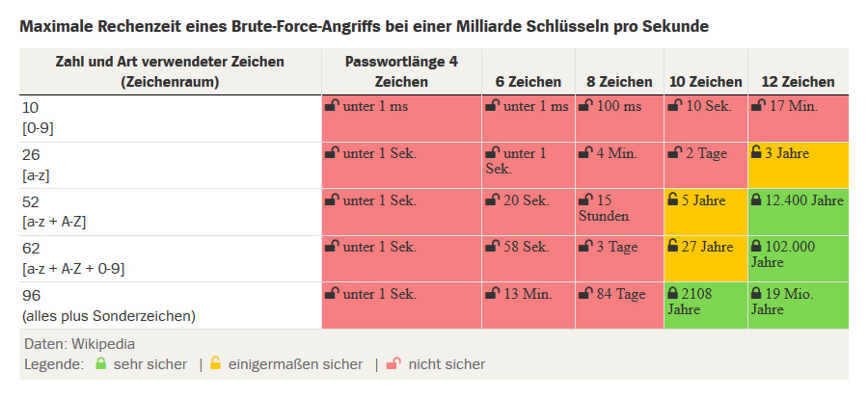Click lock icon beside 3 Jahre
868x399 pixels.
756,152
